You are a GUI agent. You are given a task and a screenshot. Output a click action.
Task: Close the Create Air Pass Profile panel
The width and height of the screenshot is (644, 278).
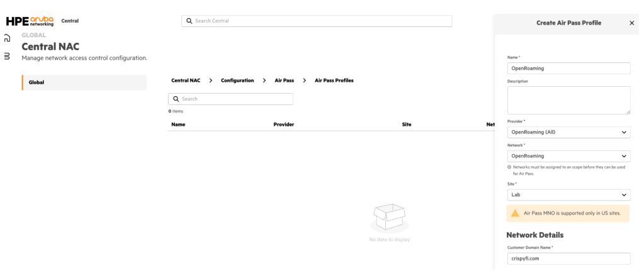coord(631,23)
